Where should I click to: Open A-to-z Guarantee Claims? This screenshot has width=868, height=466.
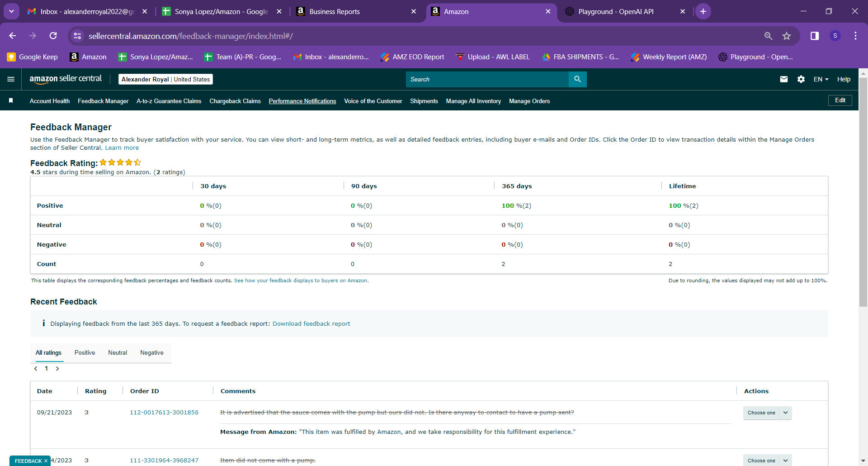pyautogui.click(x=169, y=101)
